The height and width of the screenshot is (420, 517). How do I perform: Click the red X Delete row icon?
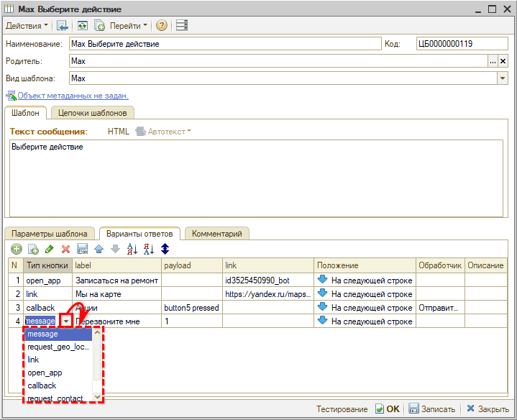click(x=65, y=249)
